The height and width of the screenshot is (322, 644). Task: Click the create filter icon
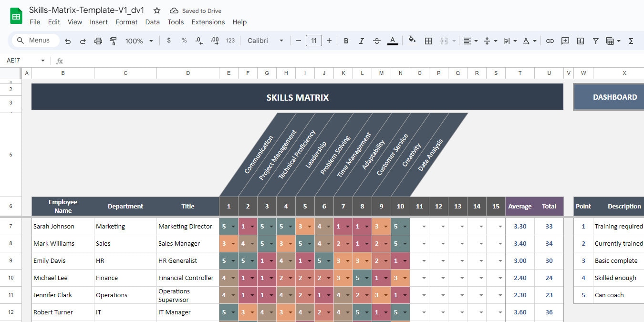pyautogui.click(x=596, y=41)
